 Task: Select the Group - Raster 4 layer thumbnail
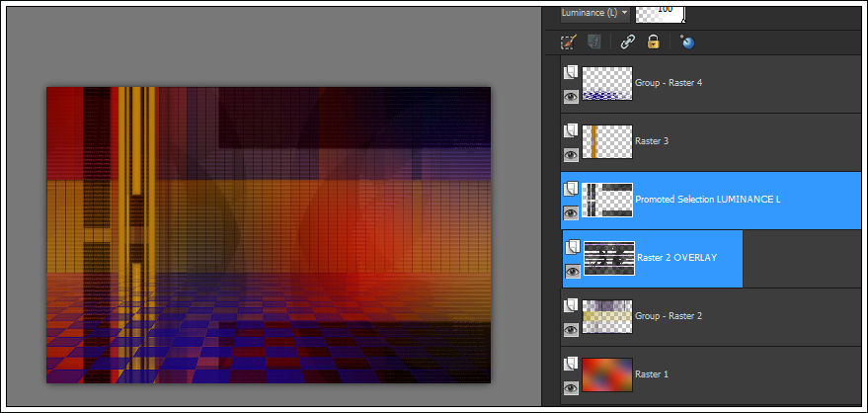607,84
